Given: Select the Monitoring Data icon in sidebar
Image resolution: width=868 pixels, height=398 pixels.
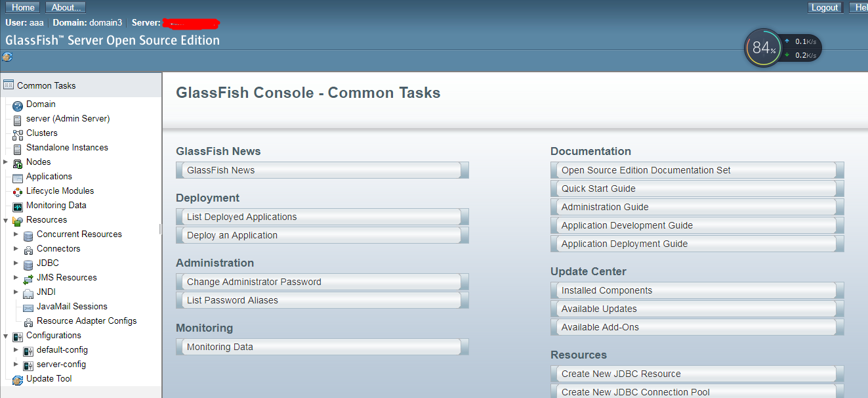Looking at the screenshot, I should [16, 205].
